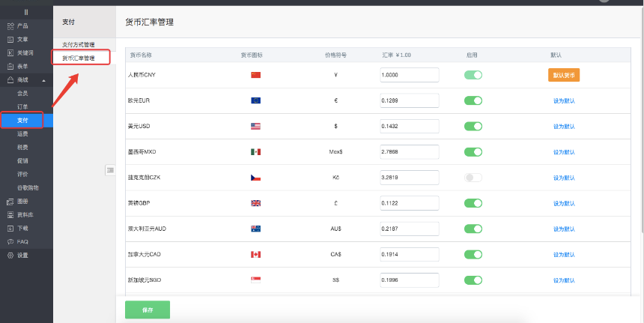Click the FAQ chat icon

pos(10,241)
